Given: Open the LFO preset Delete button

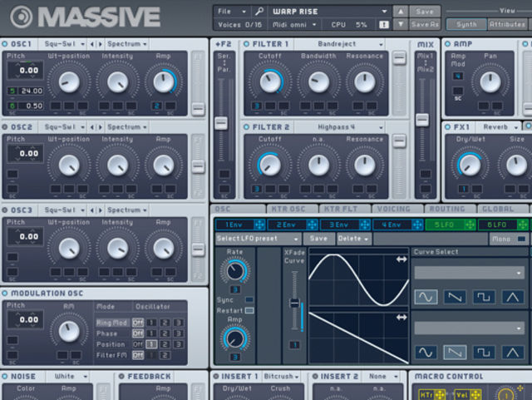Looking at the screenshot, I should pyautogui.click(x=353, y=239).
